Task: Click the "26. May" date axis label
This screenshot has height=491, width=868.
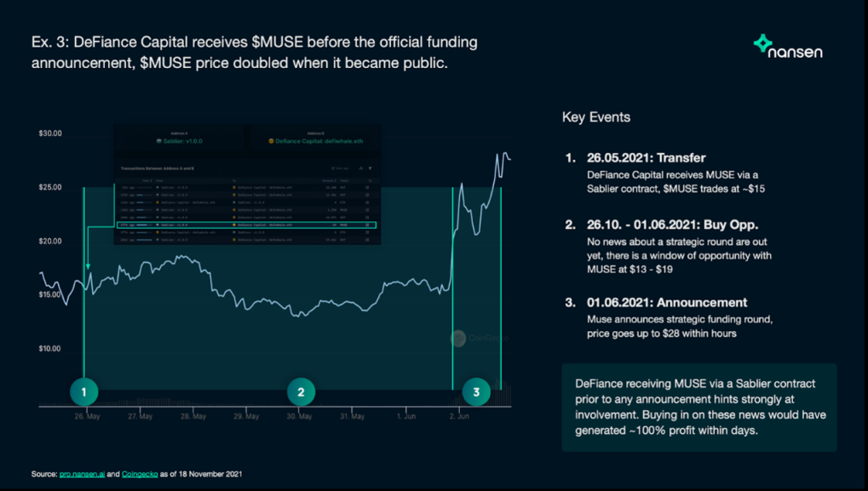Action: 88,416
